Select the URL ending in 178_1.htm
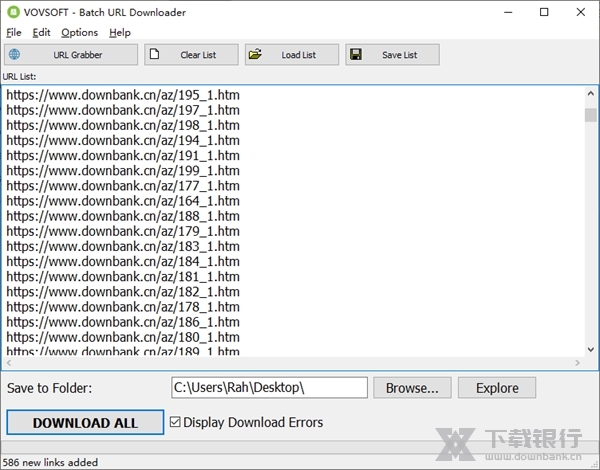The image size is (600, 470). (x=123, y=307)
